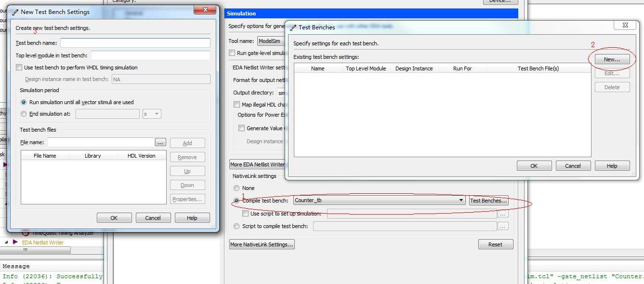Click the Top Level Module column header
The image size is (644, 284).
click(x=366, y=68)
